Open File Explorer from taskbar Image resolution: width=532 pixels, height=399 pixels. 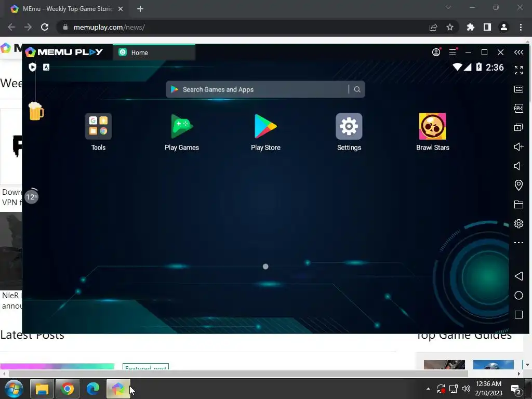coord(42,389)
